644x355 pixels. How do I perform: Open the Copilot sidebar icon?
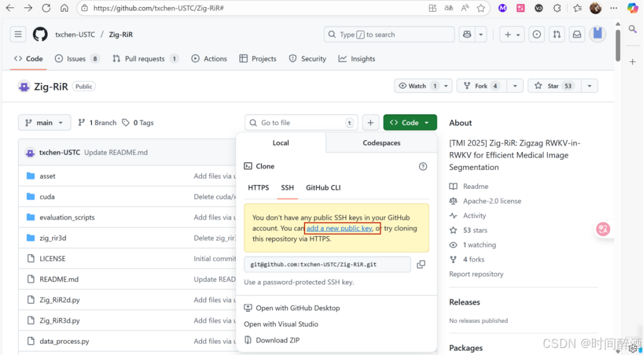pyautogui.click(x=633, y=8)
